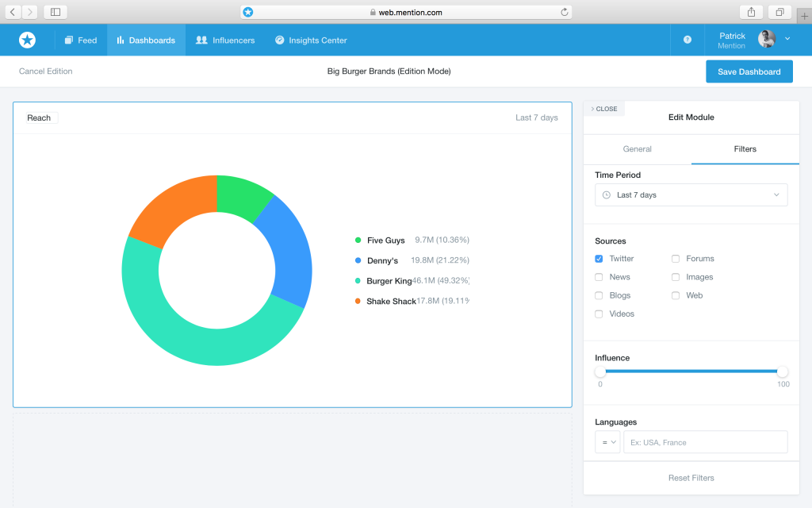Click the Save Dashboard button
This screenshot has width=812, height=508.
pyautogui.click(x=749, y=71)
